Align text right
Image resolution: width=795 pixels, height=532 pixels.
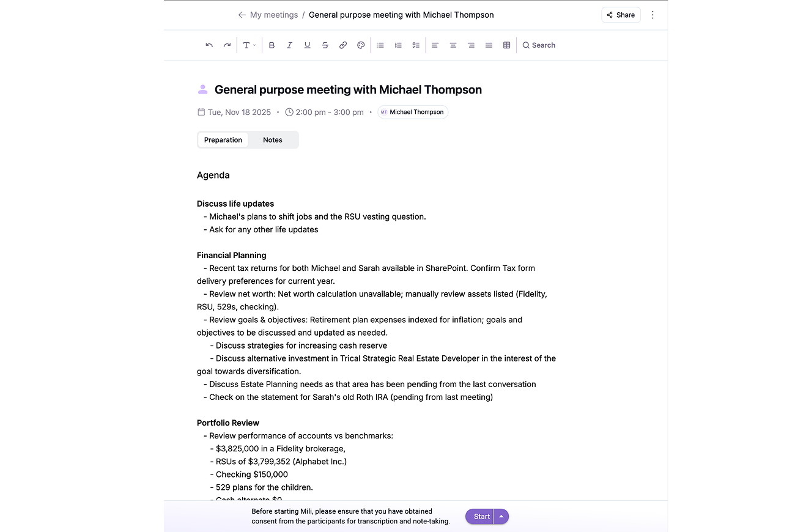(471, 45)
